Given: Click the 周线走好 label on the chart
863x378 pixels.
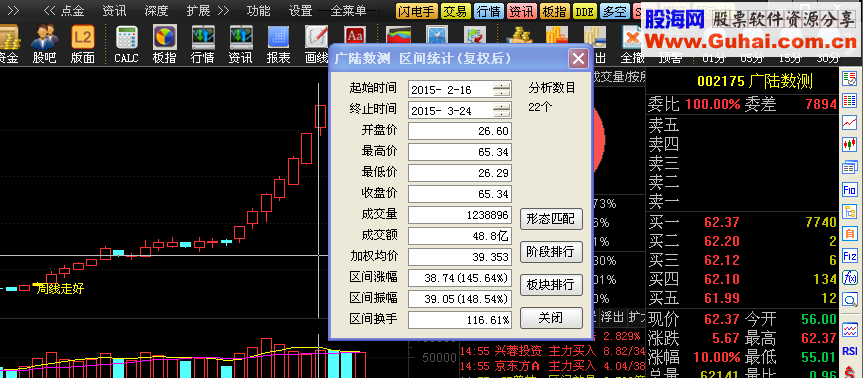Looking at the screenshot, I should click(x=60, y=289).
